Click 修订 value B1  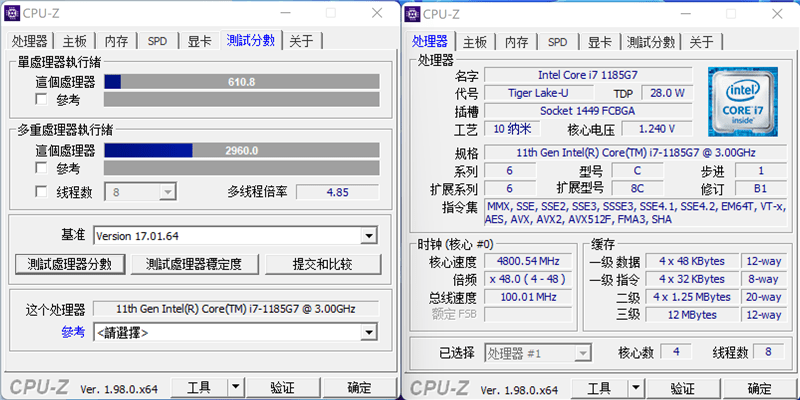pos(760,188)
